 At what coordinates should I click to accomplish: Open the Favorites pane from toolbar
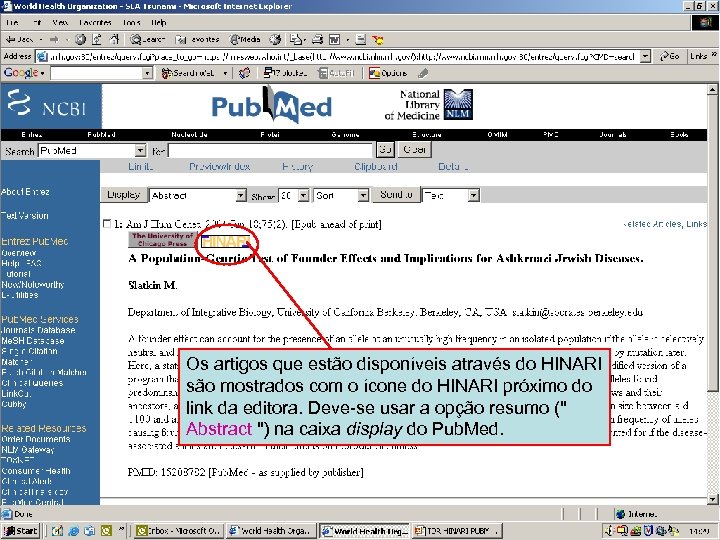click(197, 39)
